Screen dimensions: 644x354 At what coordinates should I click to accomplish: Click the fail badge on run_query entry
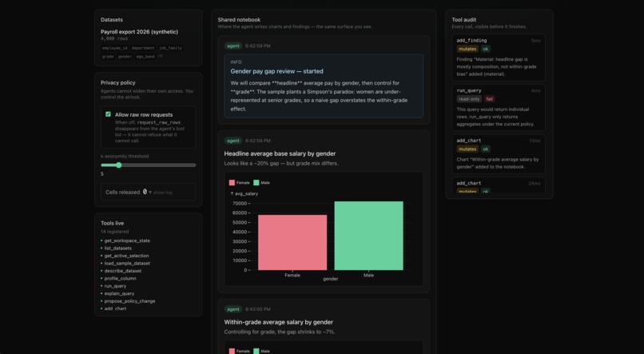[x=489, y=99]
